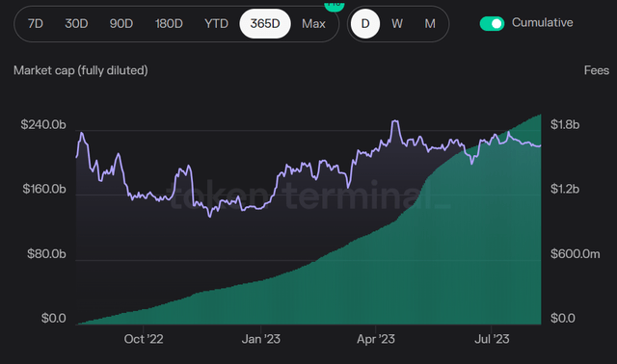The width and height of the screenshot is (617, 364).
Task: Click the $1.2b fees axis label
Action: (x=565, y=189)
